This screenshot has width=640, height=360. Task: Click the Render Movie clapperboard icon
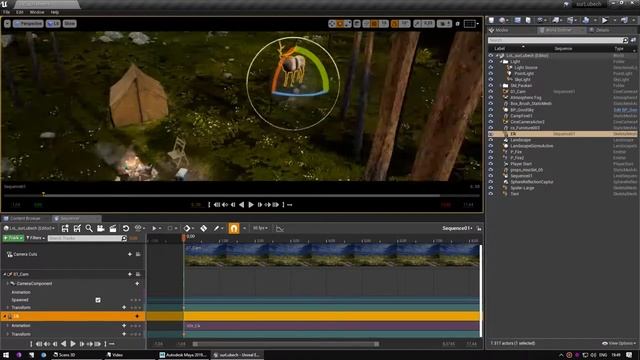113,229
